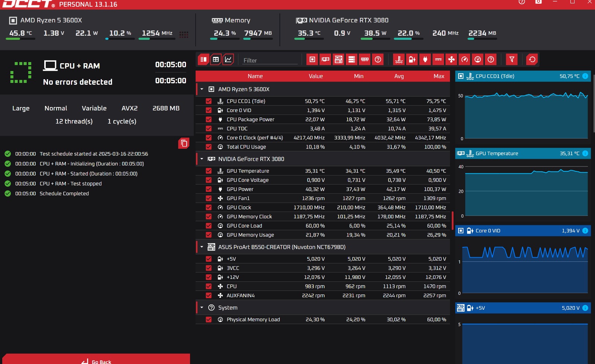
Task: Uncheck the CPU CCD1 (Tdie) table row
Action: tap(209, 101)
